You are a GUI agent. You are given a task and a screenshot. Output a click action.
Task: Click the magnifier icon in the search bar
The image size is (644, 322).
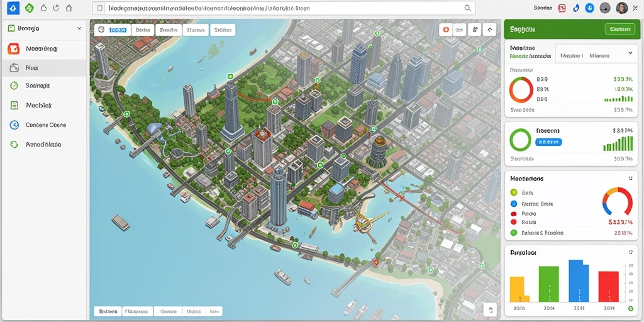467,8
